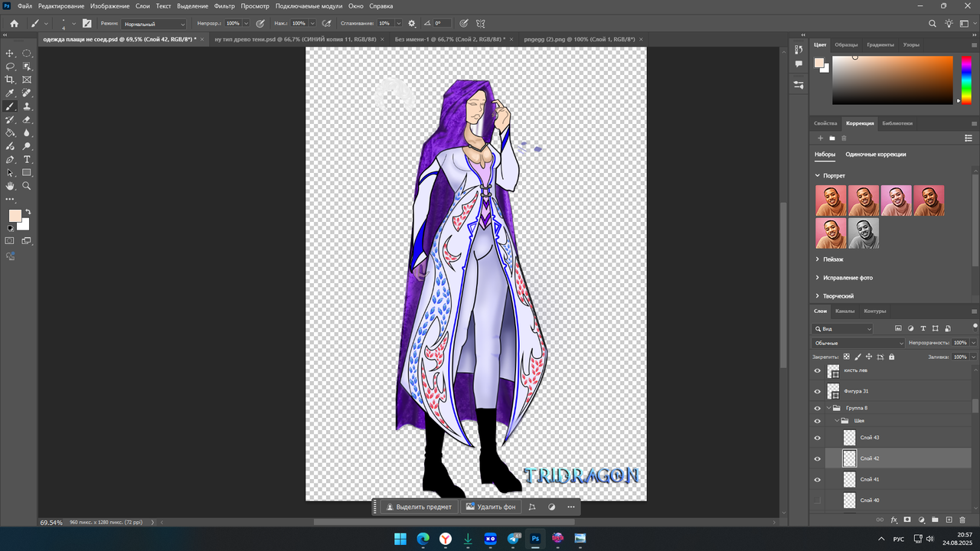Select the Blur tool
Screen dimensions: 980x551
tap(27, 132)
